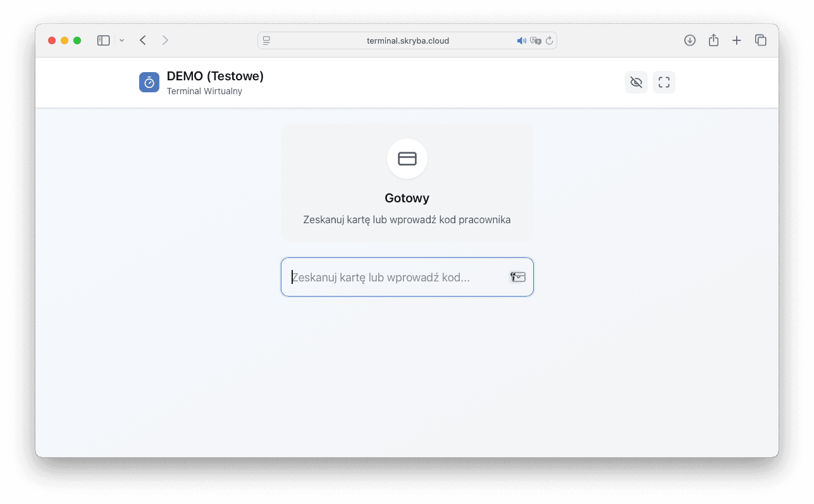
Task: Click the Terminal Wirtualny subtitle
Action: pyautogui.click(x=204, y=91)
